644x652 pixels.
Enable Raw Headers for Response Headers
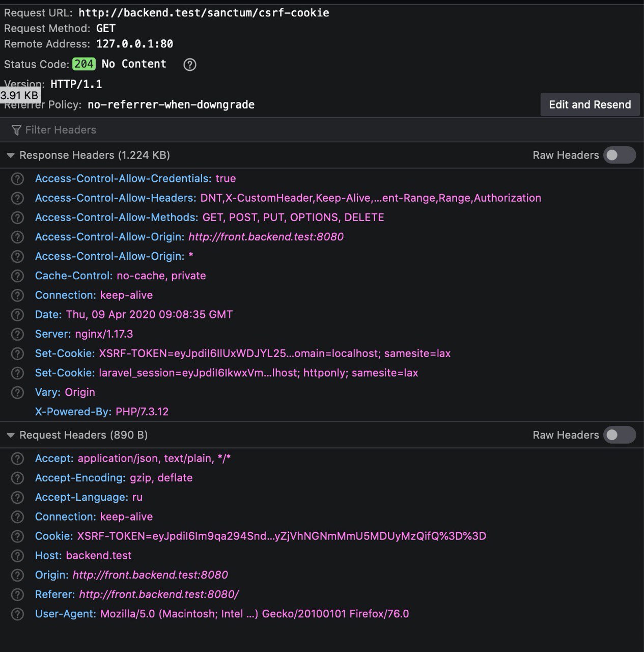click(619, 155)
